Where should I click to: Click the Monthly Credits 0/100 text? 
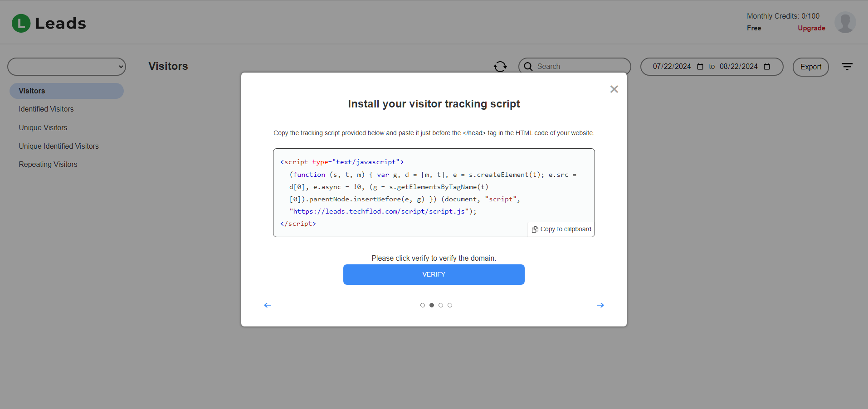783,16
